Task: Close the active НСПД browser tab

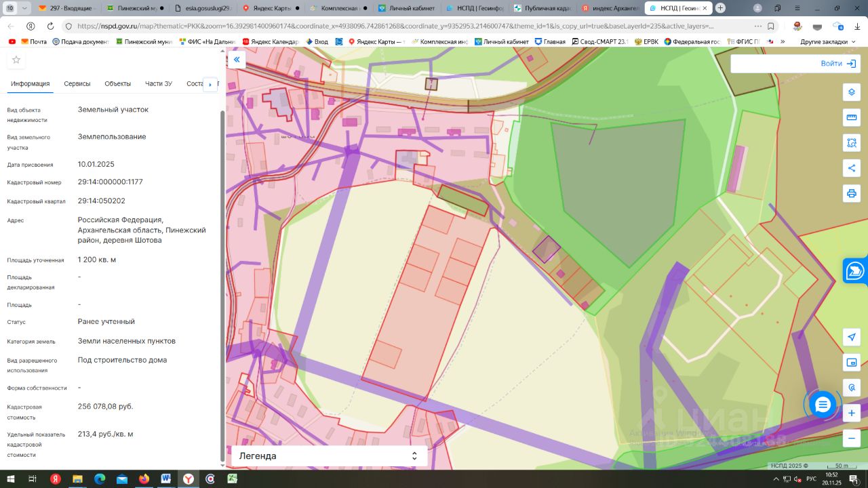Action: [x=705, y=8]
